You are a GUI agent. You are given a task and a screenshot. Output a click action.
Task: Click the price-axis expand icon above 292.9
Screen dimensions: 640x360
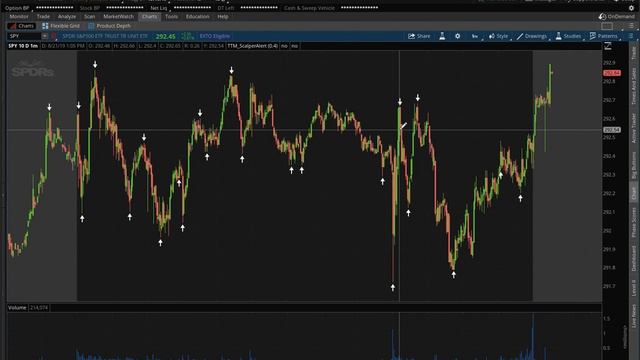tap(608, 46)
